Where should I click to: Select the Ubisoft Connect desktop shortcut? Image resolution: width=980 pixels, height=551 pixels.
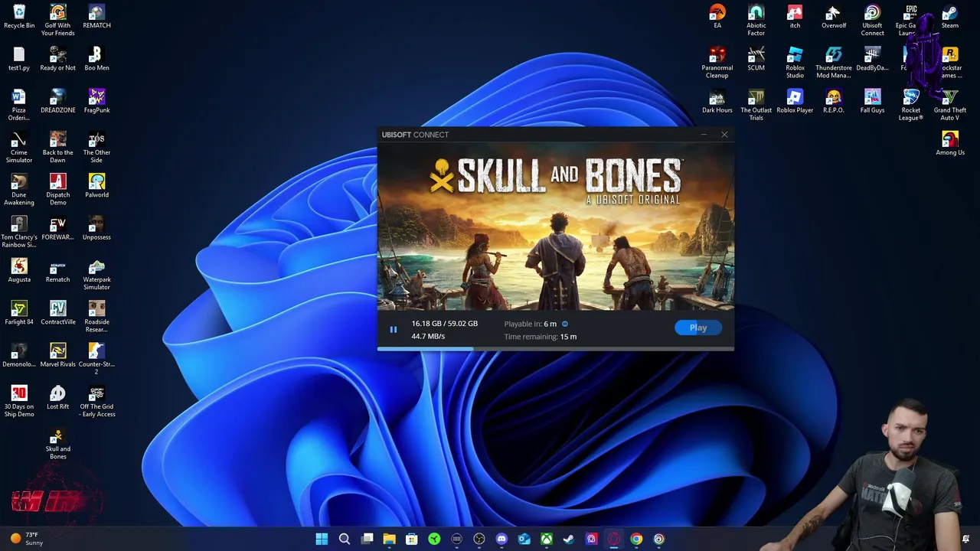click(872, 21)
